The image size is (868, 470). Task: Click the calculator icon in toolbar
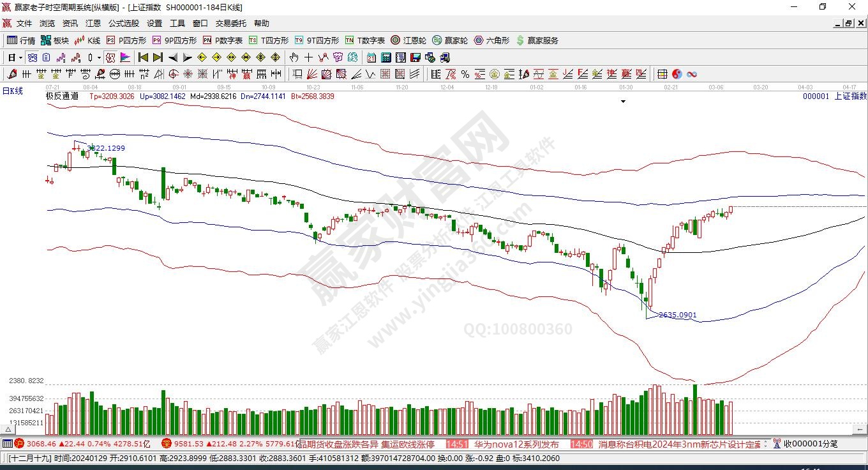385,57
